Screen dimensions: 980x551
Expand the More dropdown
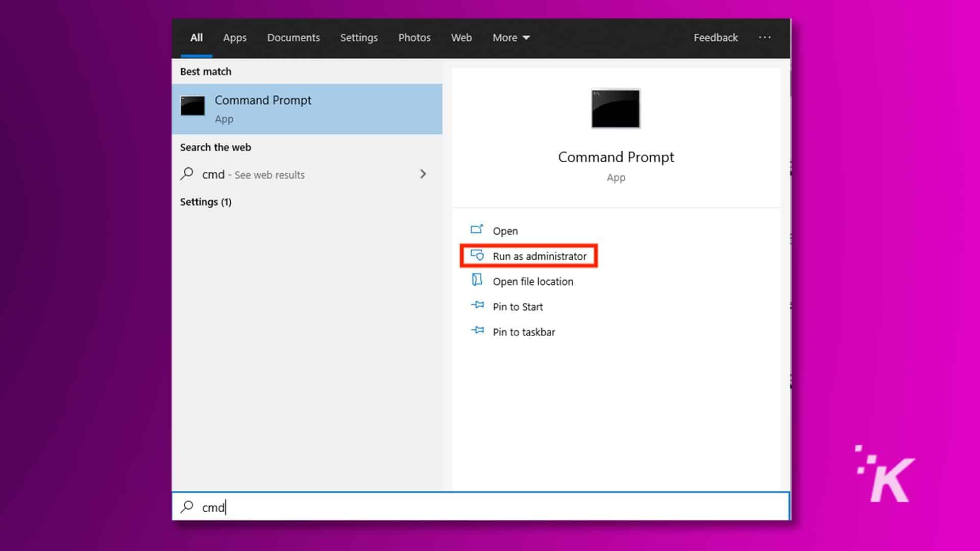[511, 38]
